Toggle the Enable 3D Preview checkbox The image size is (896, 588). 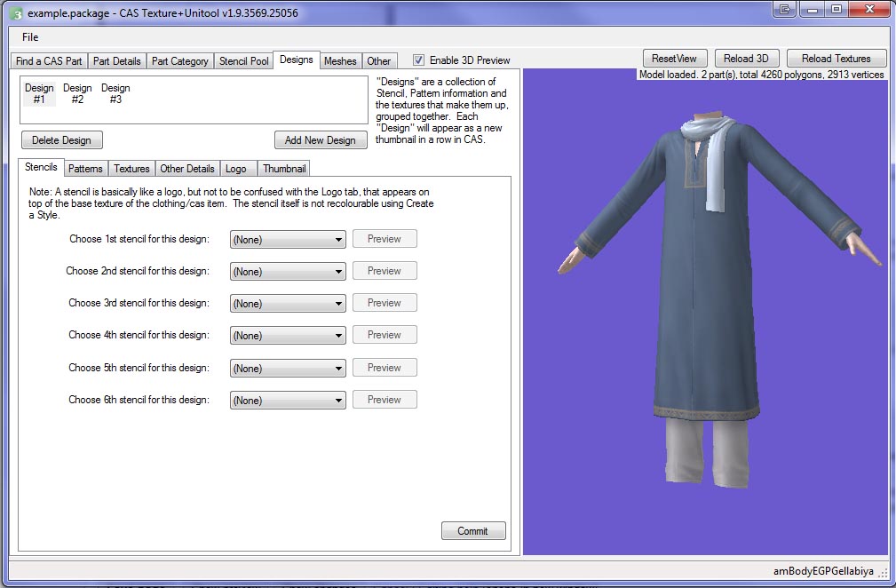point(419,60)
